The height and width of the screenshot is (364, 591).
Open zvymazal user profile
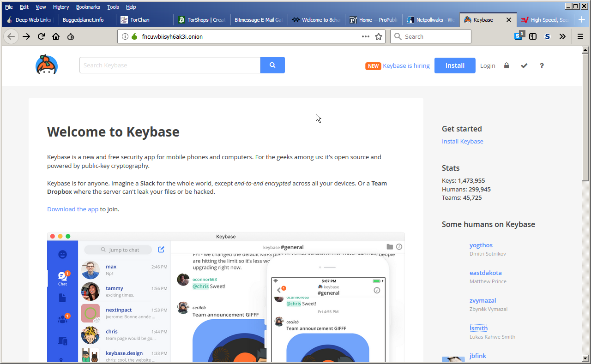483,300
